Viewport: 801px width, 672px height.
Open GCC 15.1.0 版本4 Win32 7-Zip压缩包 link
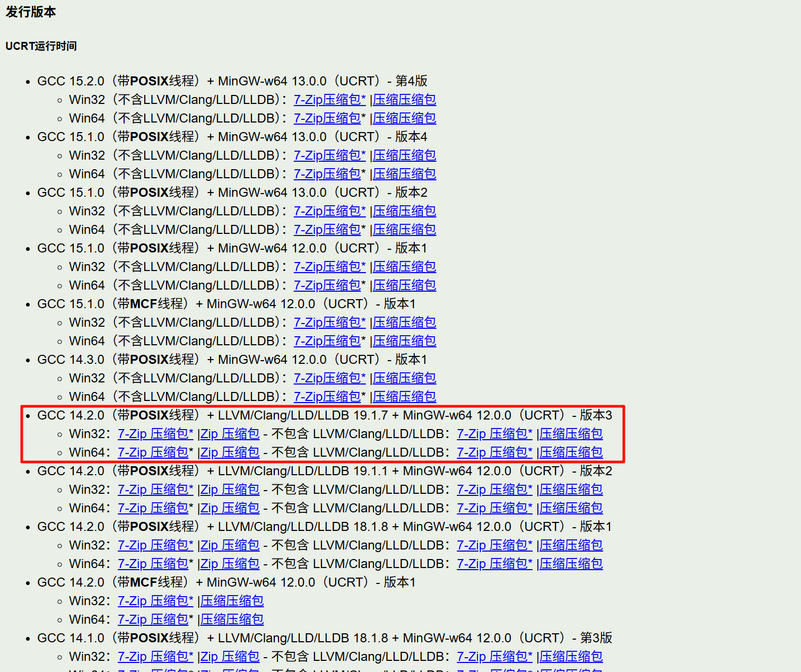point(329,155)
